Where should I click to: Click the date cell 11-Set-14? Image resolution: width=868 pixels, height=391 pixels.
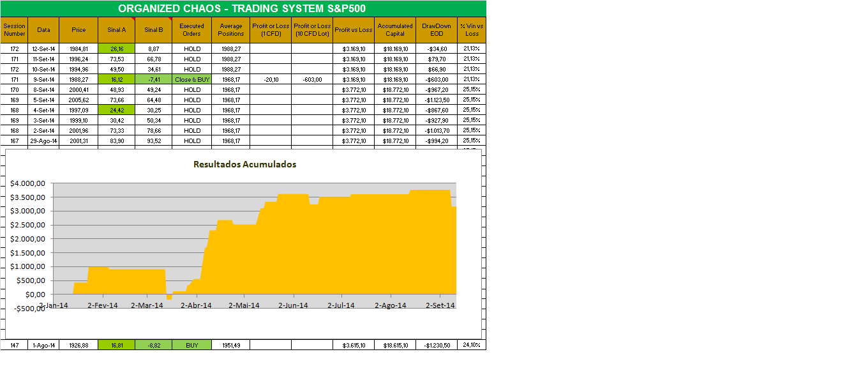[x=44, y=59]
